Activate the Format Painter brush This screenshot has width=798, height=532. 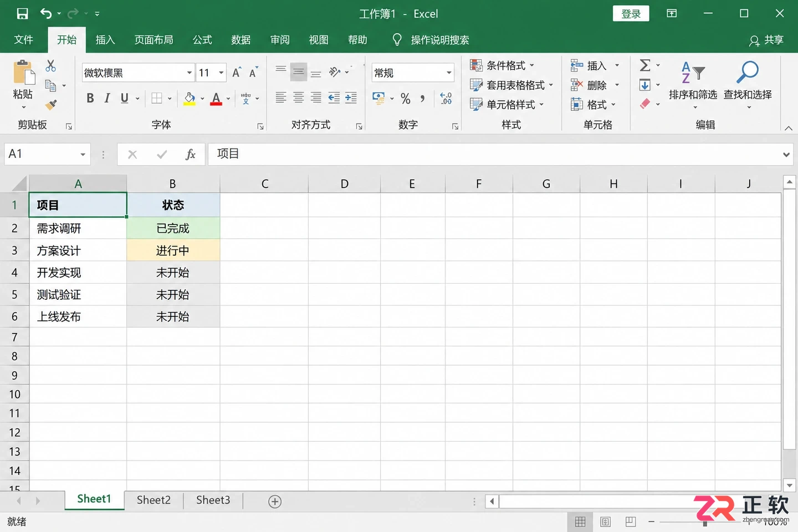[x=51, y=104]
